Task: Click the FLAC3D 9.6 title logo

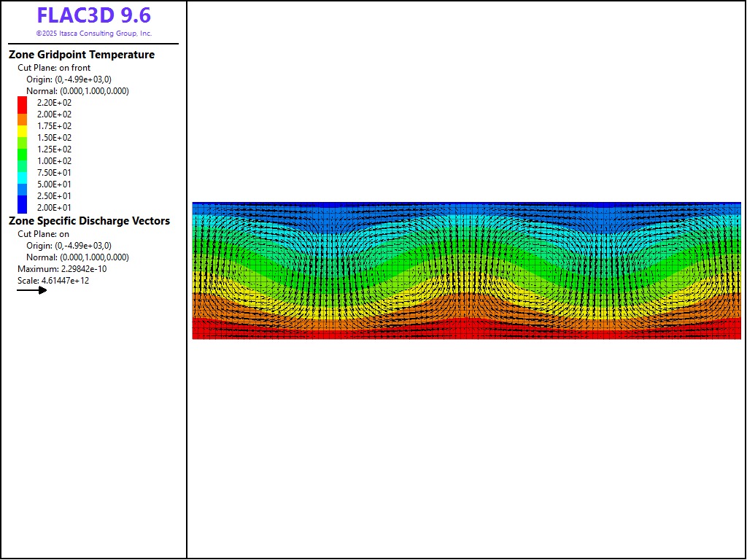Action: tap(94, 16)
